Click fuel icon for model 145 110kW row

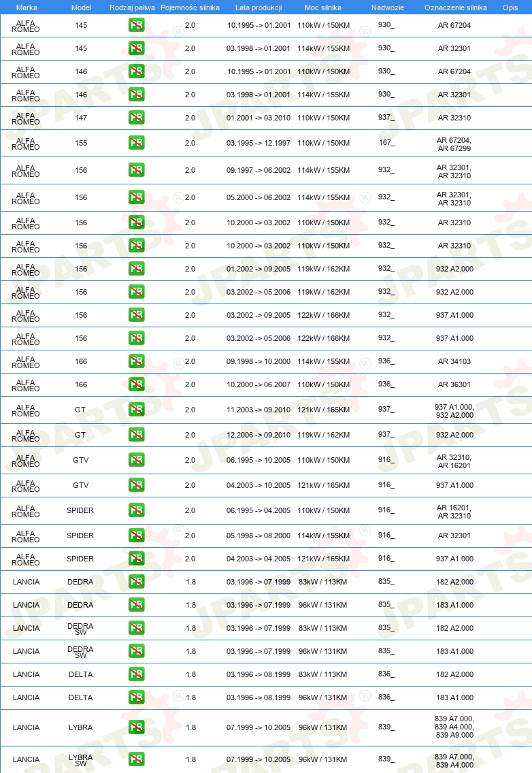tap(137, 25)
